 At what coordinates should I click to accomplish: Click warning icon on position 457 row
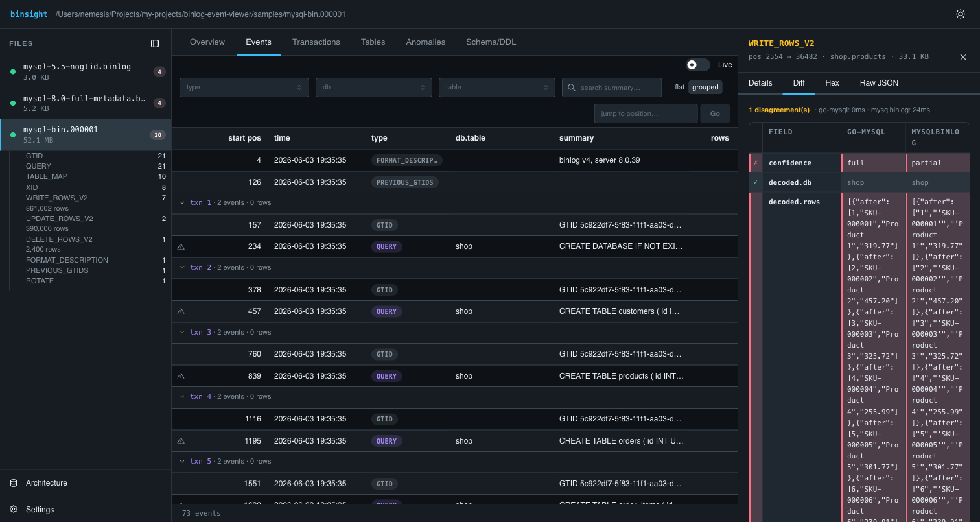(181, 311)
